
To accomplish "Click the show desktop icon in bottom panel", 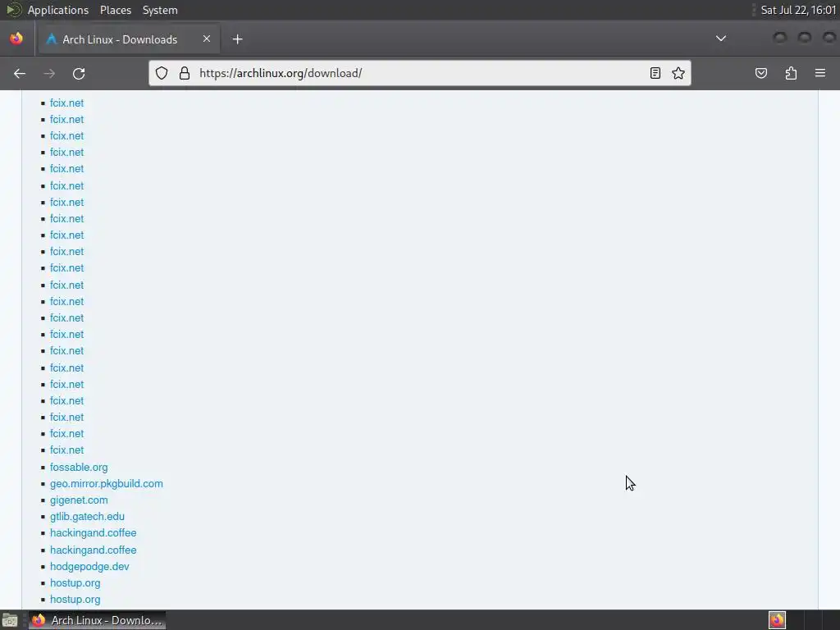I will point(10,620).
